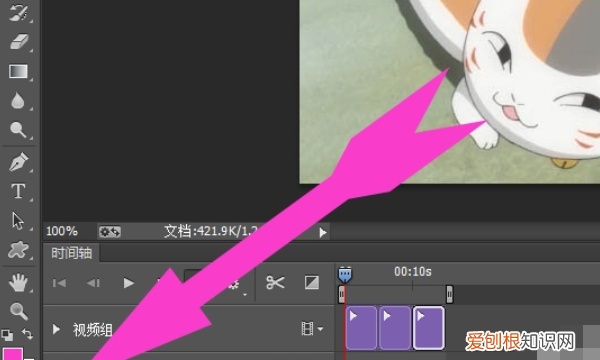Screen dimensions: 600x360
Task: Open the filmstrip add-media dropdown
Action: (312, 329)
